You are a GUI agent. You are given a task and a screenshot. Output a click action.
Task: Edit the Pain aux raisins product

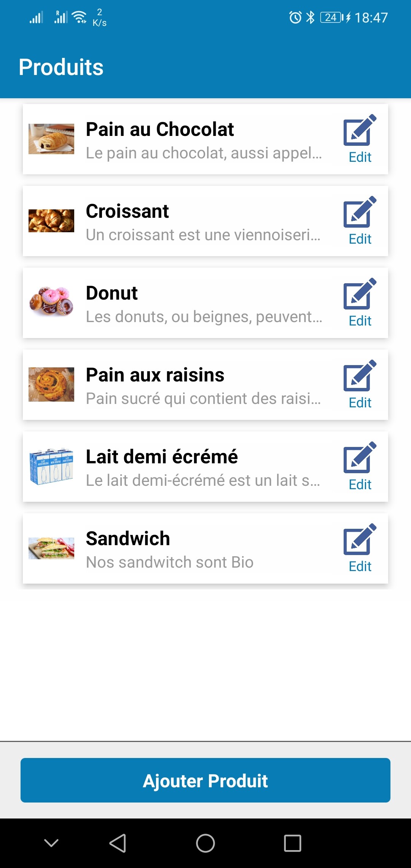click(x=360, y=376)
